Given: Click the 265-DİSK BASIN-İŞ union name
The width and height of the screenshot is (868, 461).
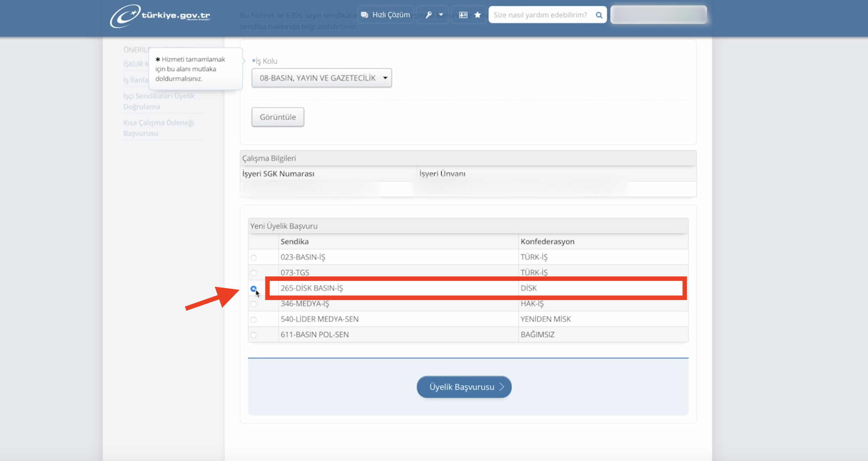Looking at the screenshot, I should pyautogui.click(x=312, y=288).
